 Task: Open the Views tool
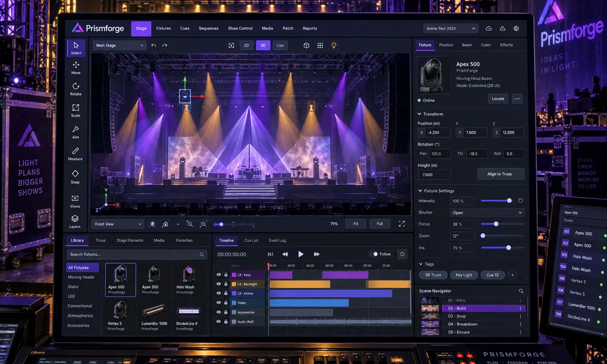point(75,201)
